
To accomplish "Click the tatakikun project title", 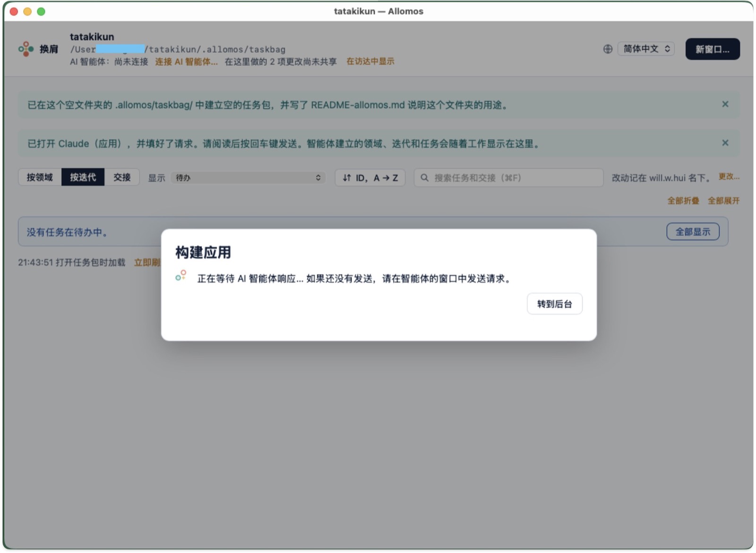I will tap(92, 37).
